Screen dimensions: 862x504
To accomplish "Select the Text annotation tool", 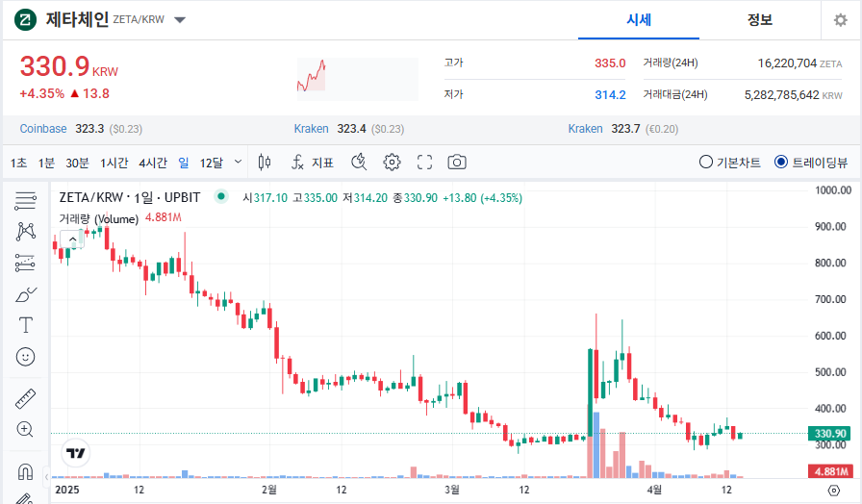I will pyautogui.click(x=25, y=325).
